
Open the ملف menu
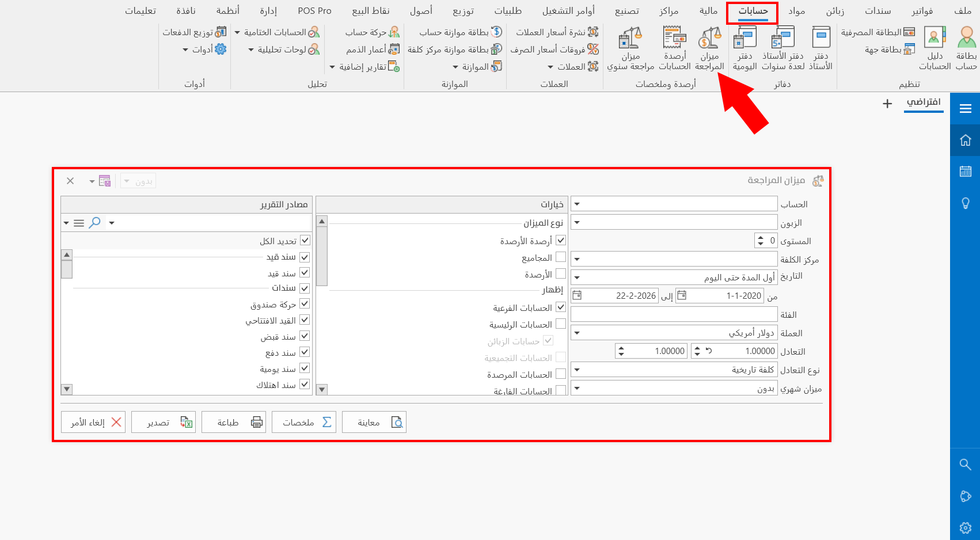[x=963, y=11]
